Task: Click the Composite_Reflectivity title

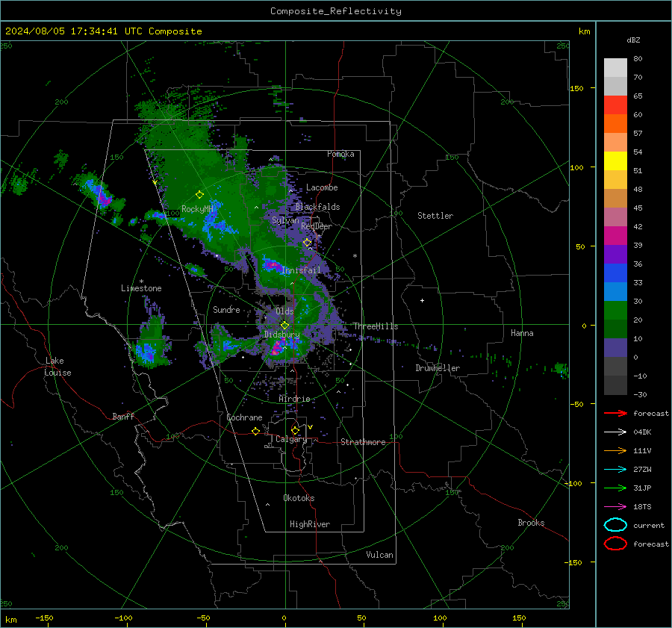Action: click(336, 11)
